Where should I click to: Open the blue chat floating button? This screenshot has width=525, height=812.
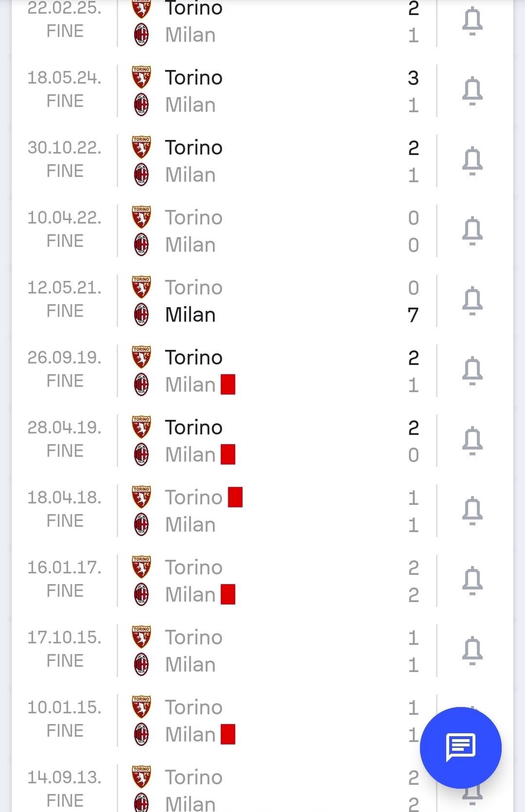click(460, 747)
